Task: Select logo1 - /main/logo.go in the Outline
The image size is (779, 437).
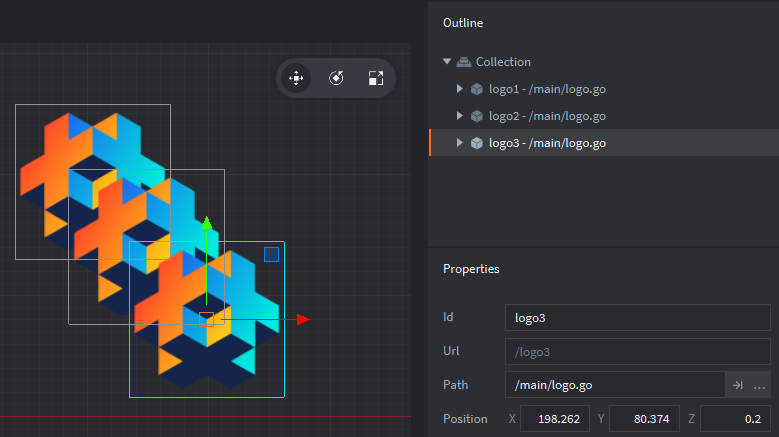Action: (547, 89)
